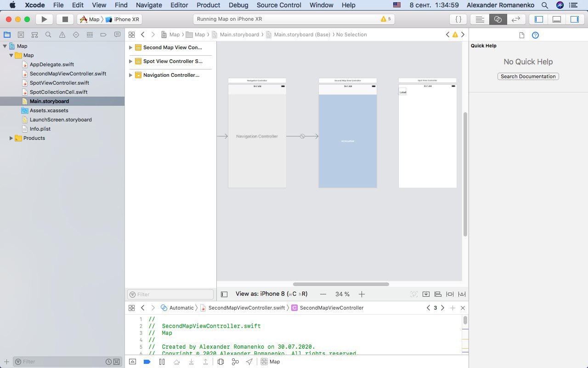
Task: Switch to the Version editor
Action: tap(515, 19)
